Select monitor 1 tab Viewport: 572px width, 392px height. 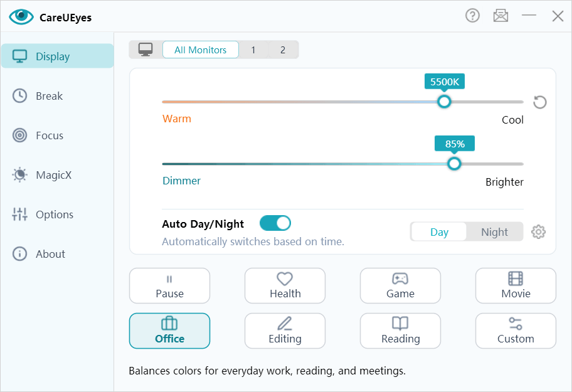pos(253,50)
